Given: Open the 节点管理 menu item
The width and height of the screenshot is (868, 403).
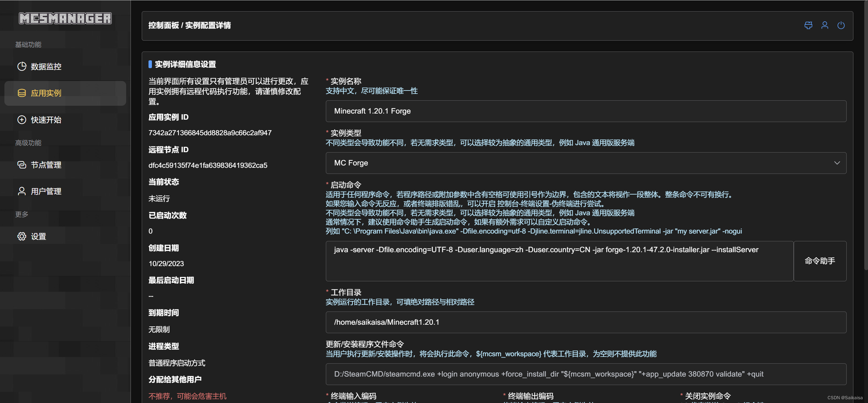Looking at the screenshot, I should (x=46, y=165).
